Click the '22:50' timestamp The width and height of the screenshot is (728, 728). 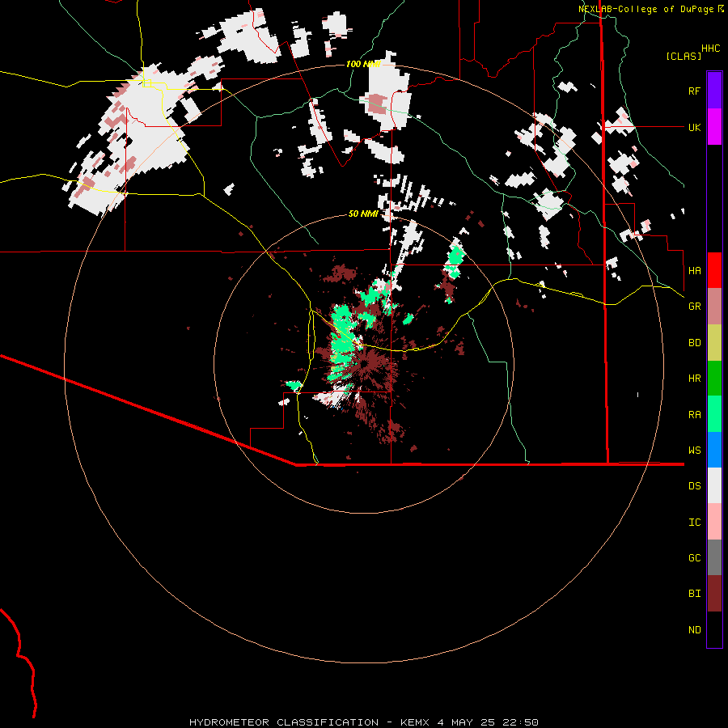519,722
